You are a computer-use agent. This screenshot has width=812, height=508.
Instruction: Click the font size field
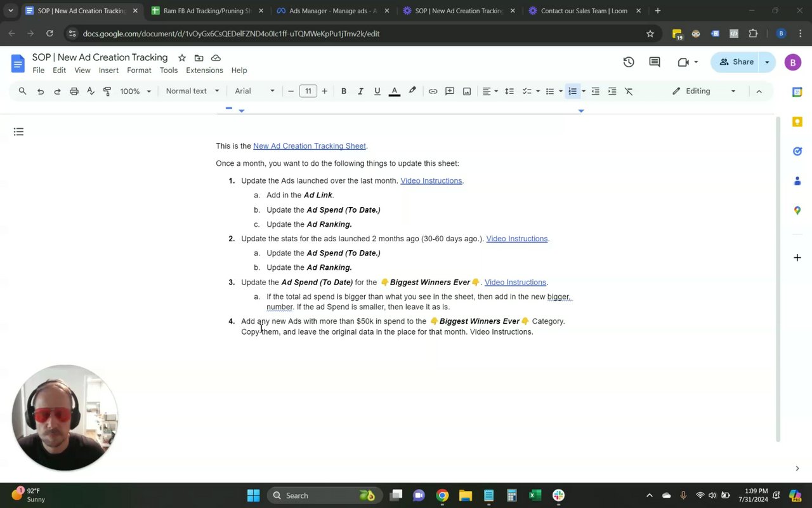[x=308, y=91]
